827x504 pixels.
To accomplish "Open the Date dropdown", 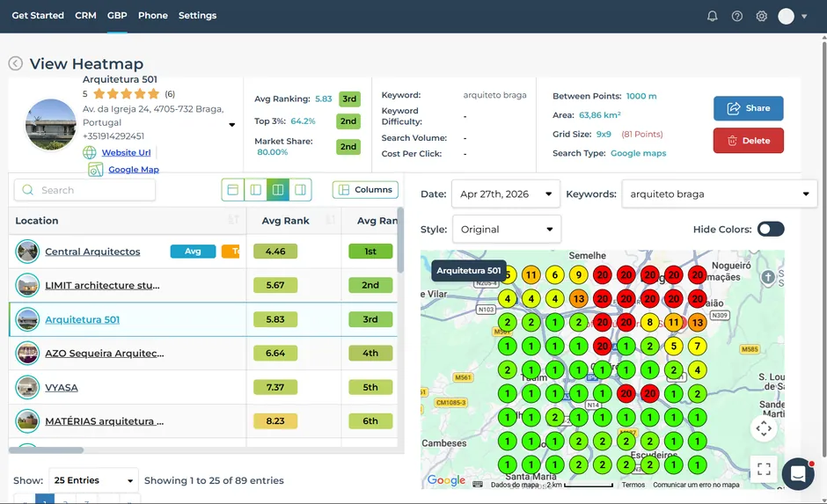I will tap(505, 194).
